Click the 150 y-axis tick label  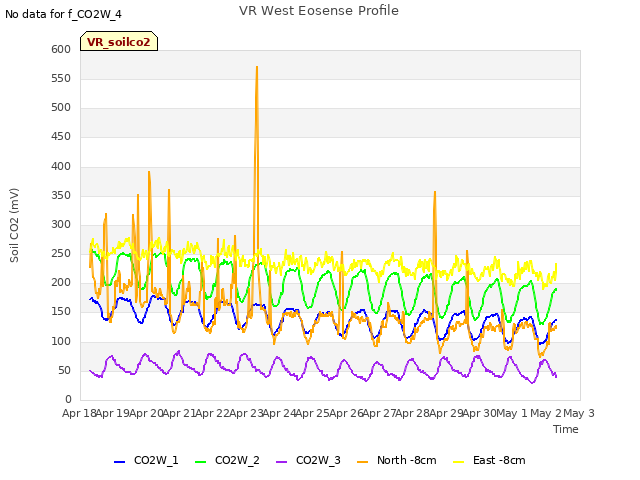(x=61, y=312)
